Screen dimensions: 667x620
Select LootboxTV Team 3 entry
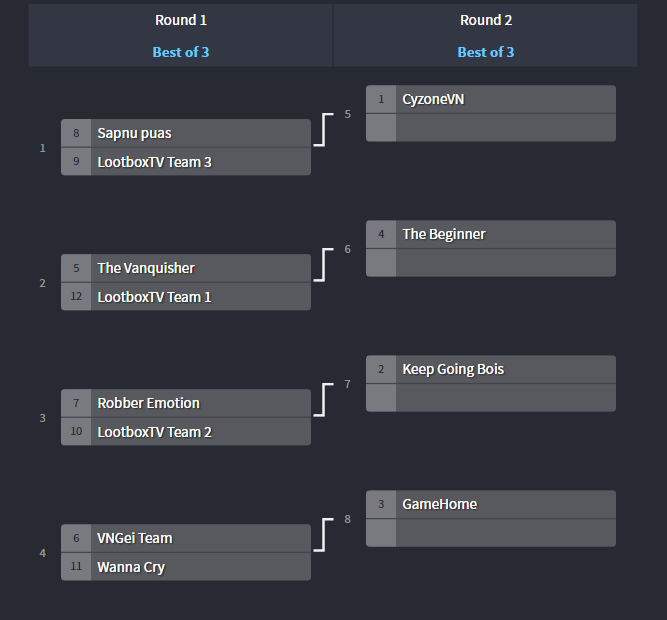[186, 162]
